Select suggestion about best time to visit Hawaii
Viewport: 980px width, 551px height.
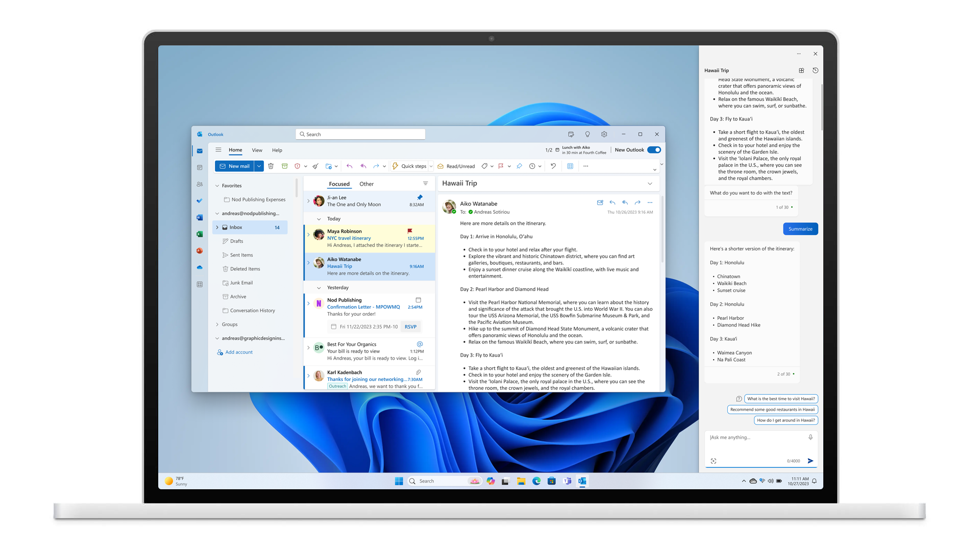[x=781, y=399]
